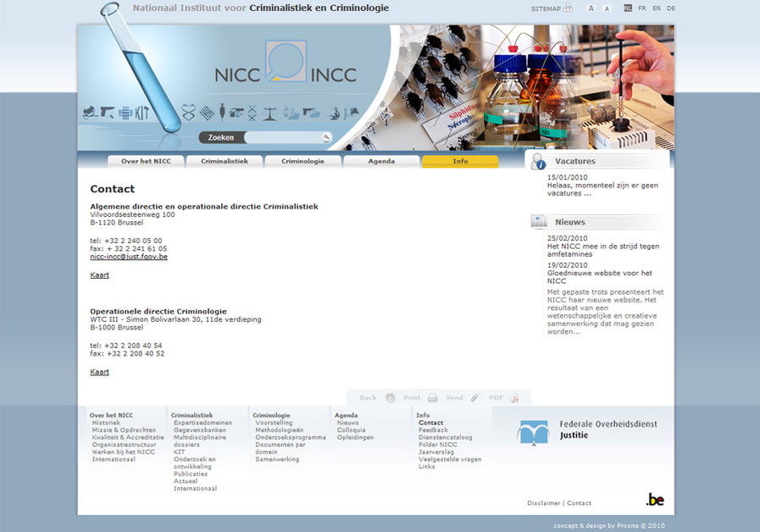This screenshot has width=760, height=532.
Task: Click the PDF document icon
Action: [514, 398]
